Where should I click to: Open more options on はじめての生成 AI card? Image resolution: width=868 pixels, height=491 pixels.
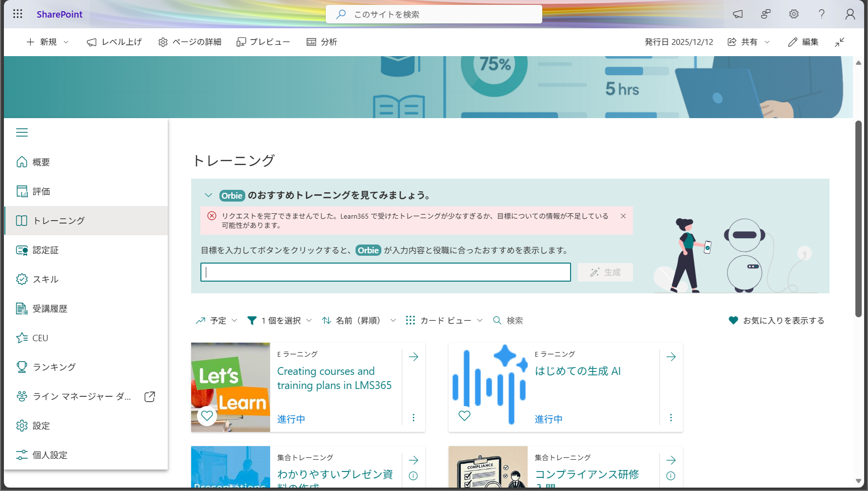point(671,418)
